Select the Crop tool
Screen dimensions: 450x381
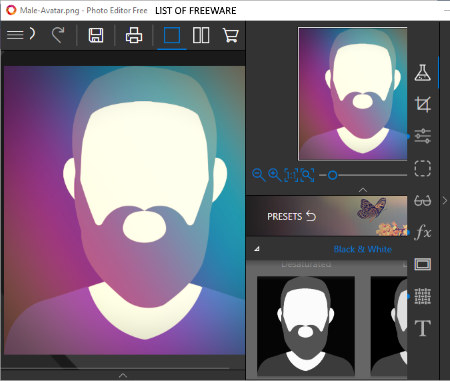tap(423, 104)
